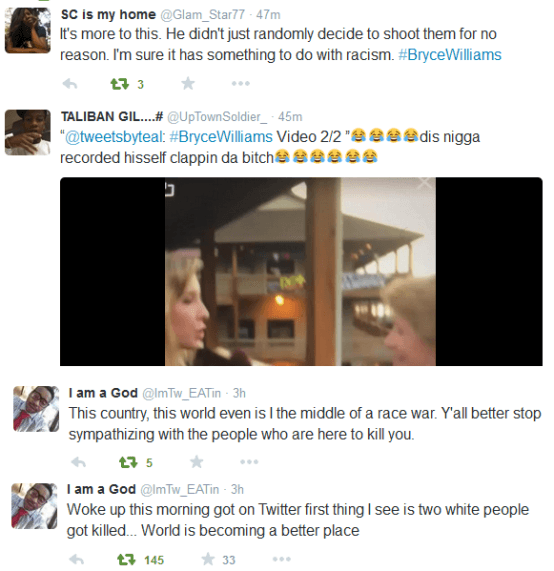Favorite the Glam_Star77 tweet
Screen dimensions: 554x571
(x=188, y=84)
